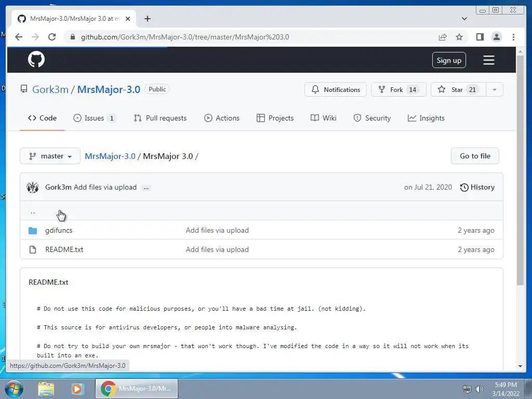This screenshot has height=399, width=532.
Task: Open the MrsMajor-3.0 repository title link
Action: (x=109, y=89)
